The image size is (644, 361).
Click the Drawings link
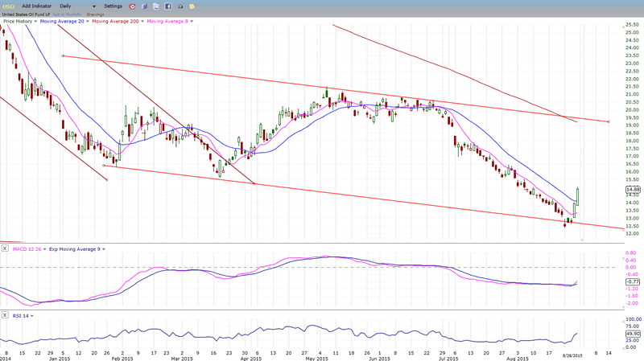pos(96,14)
